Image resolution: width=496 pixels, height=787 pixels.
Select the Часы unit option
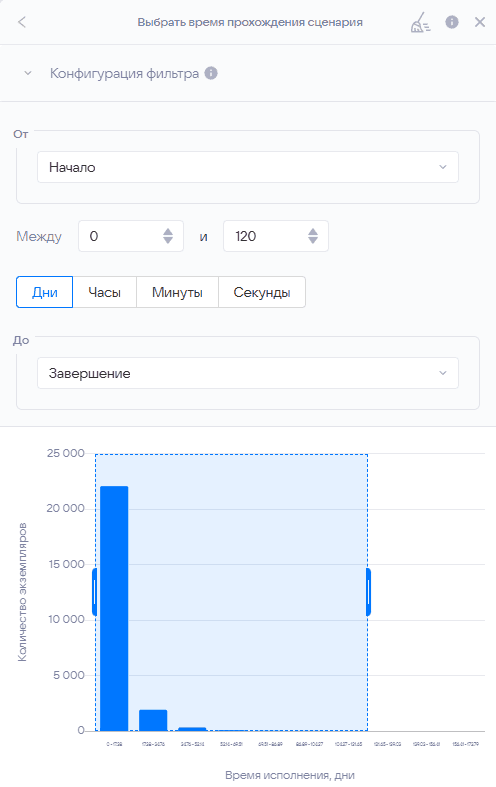(104, 292)
